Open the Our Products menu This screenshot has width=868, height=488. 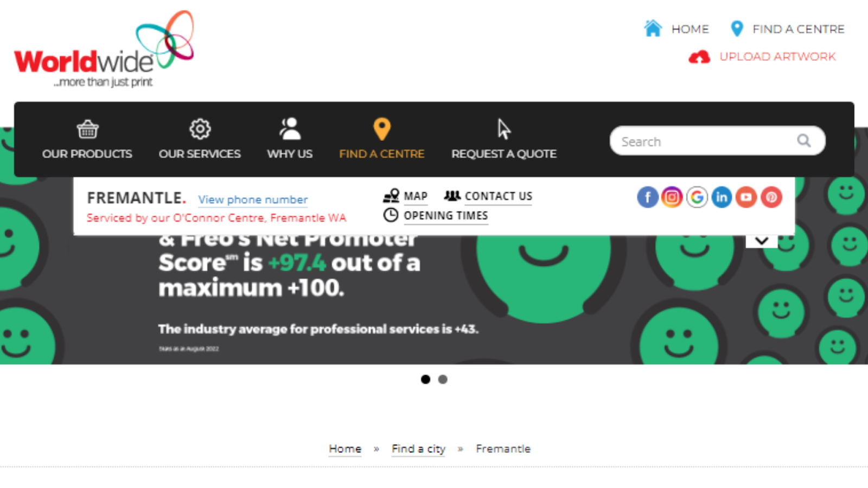(87, 139)
